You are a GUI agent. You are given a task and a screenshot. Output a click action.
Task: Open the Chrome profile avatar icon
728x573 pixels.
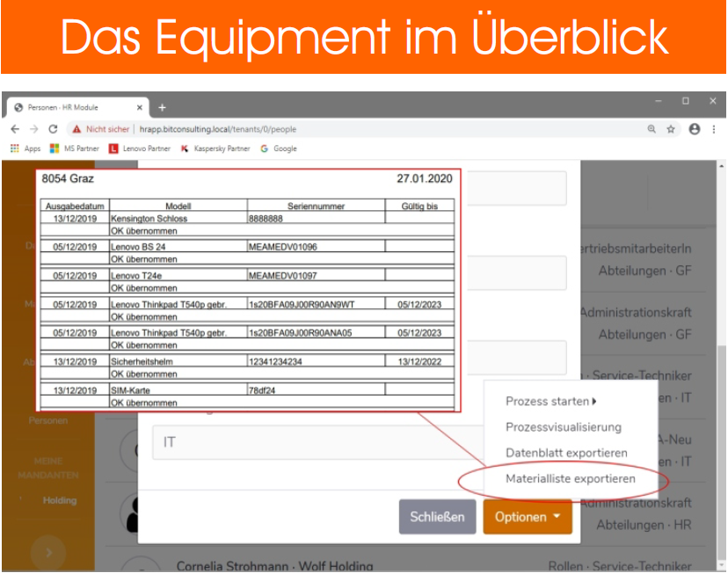pyautogui.click(x=694, y=129)
